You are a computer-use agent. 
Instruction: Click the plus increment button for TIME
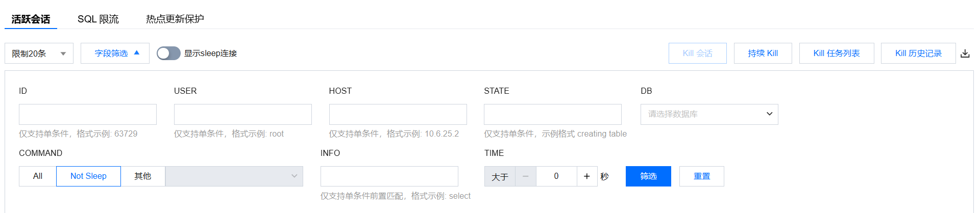(587, 176)
